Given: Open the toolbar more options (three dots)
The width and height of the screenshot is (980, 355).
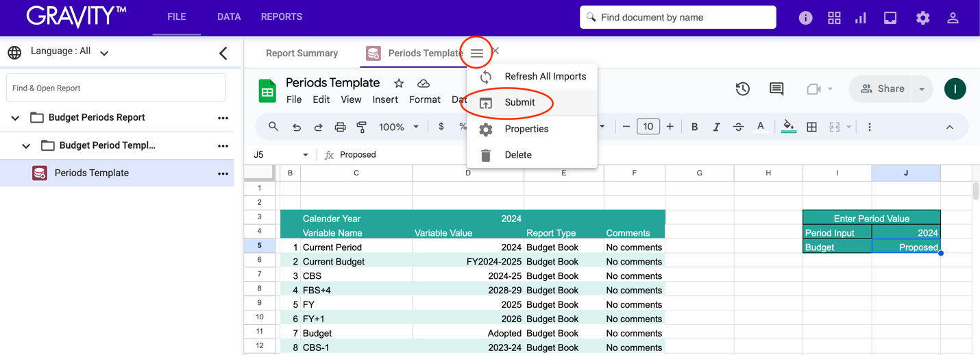Looking at the screenshot, I should tap(870, 127).
